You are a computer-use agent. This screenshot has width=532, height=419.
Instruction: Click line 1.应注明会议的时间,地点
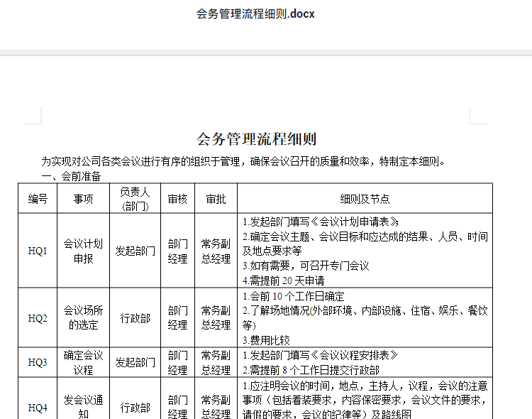(x=365, y=400)
